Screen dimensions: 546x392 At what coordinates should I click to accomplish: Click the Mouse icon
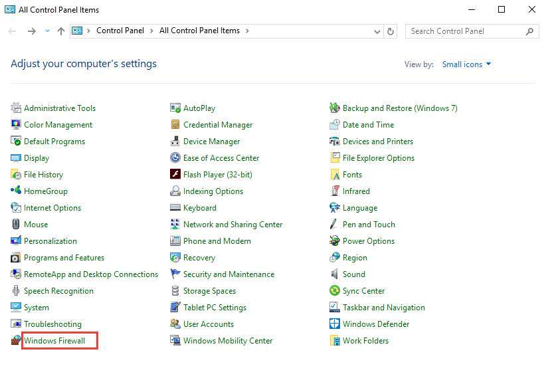pos(16,225)
